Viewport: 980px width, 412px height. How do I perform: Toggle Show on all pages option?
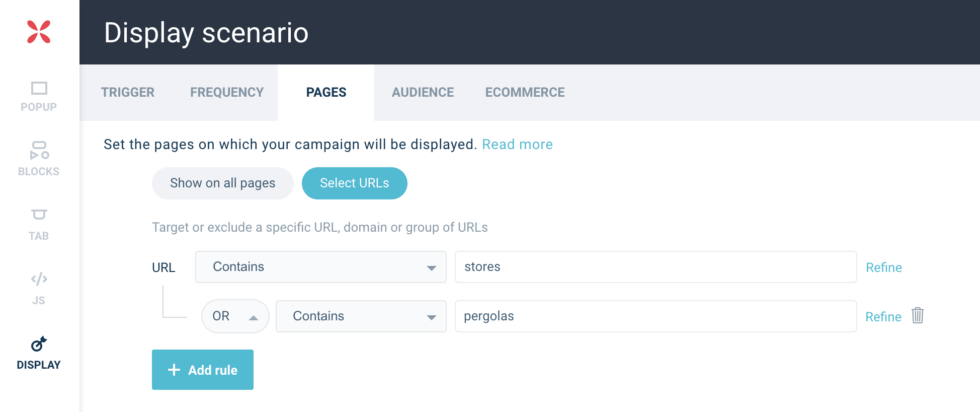click(x=222, y=183)
